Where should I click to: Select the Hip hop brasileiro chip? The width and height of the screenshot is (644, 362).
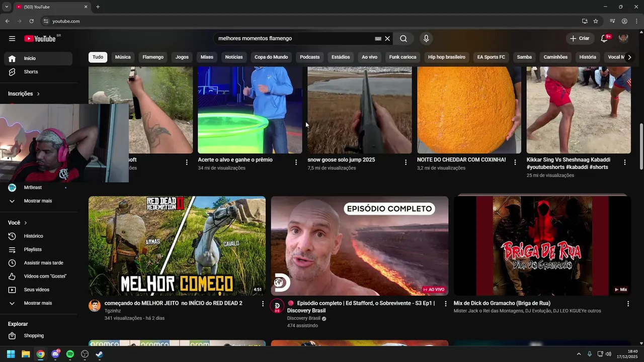[447, 57]
